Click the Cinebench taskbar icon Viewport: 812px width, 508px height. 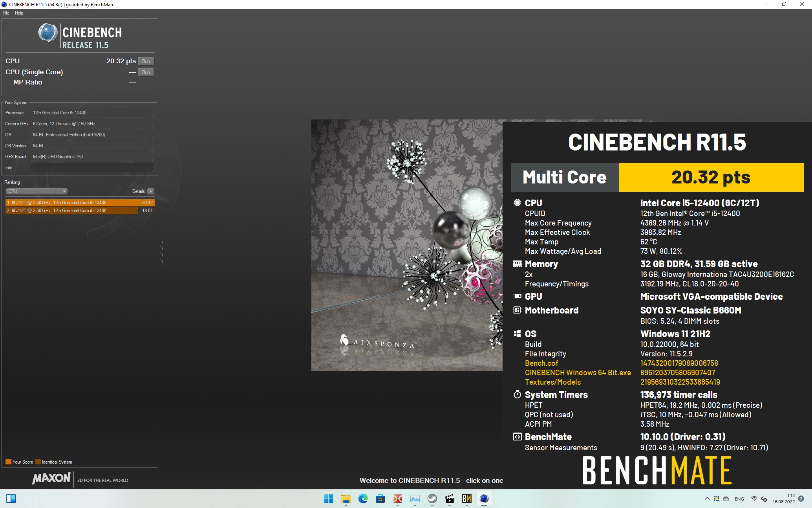click(484, 499)
